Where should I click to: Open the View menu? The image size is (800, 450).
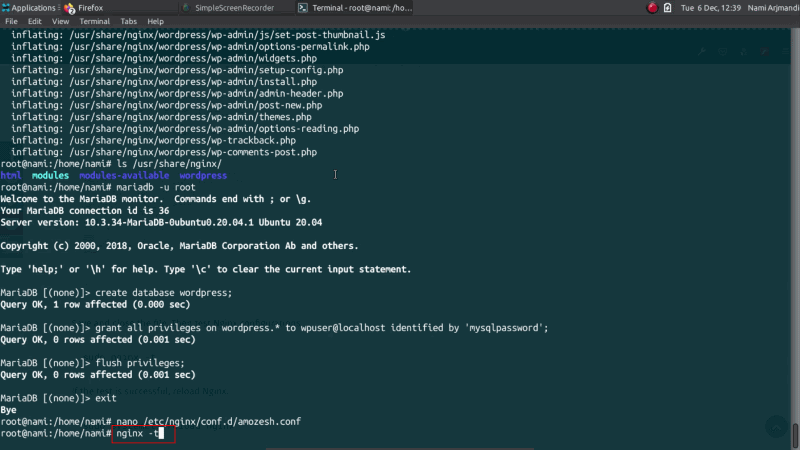click(x=60, y=21)
